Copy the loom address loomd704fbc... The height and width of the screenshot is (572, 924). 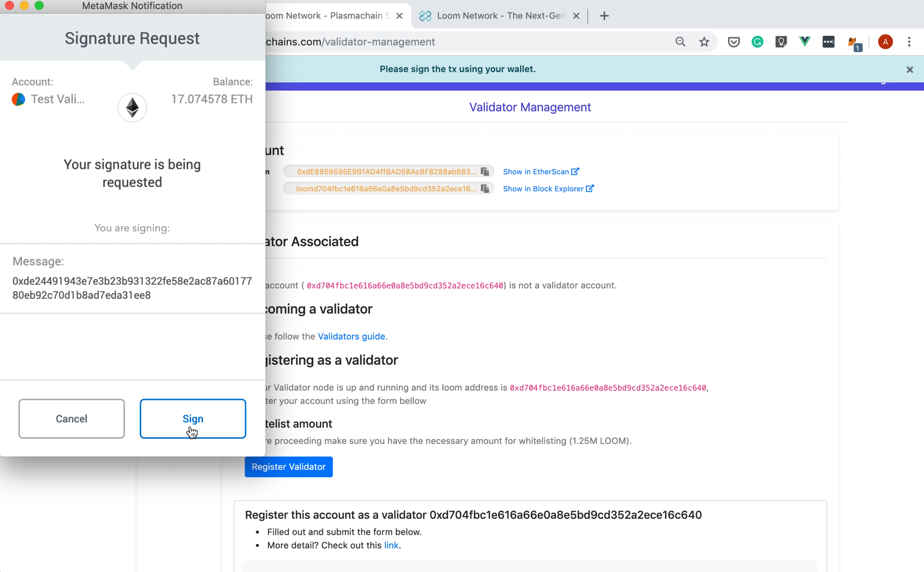pyautogui.click(x=485, y=188)
